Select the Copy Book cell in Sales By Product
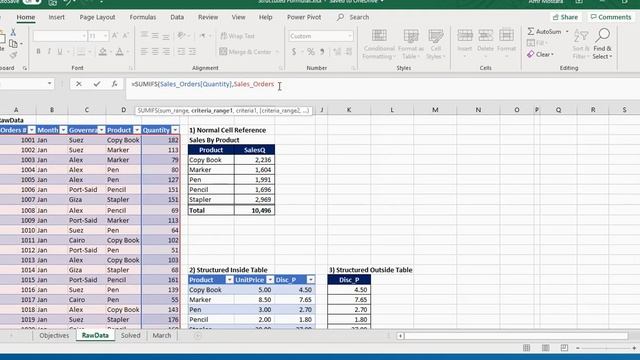The image size is (640, 360). pyautogui.click(x=211, y=160)
